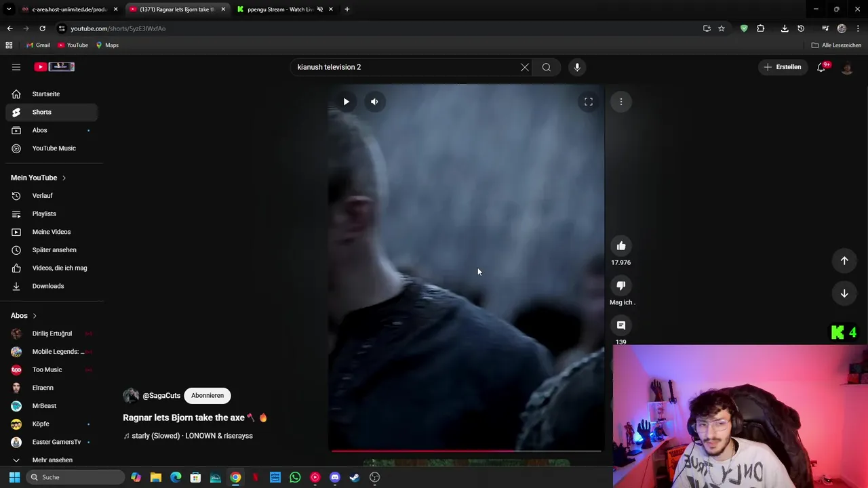Open Chrome three-dot menu
Screen dimensions: 868x488
pos(858,28)
